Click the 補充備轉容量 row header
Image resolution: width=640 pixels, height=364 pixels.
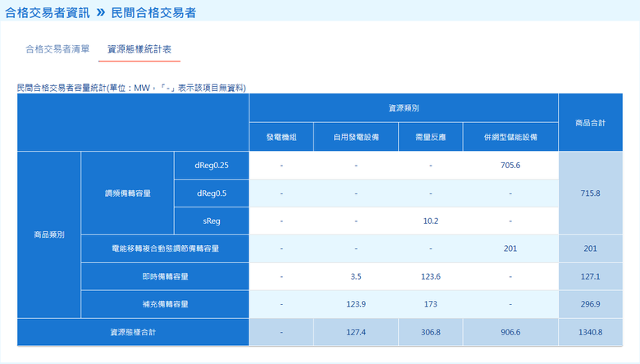165,304
